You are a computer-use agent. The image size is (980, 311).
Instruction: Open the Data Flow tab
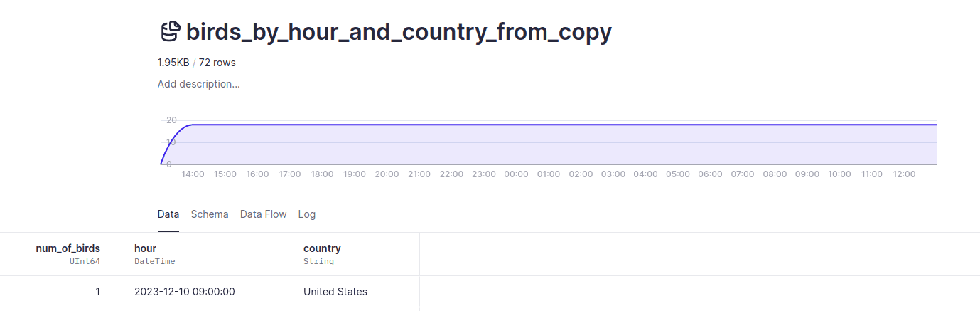[264, 214]
